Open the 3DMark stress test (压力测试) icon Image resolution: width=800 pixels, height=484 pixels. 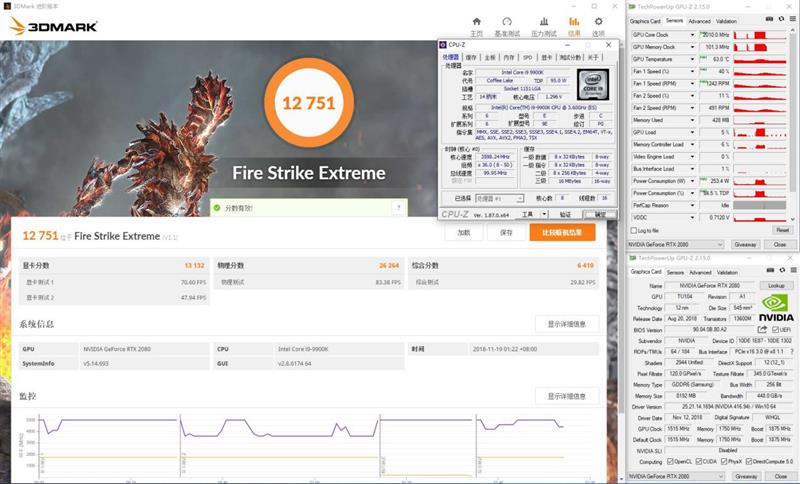tap(544, 21)
